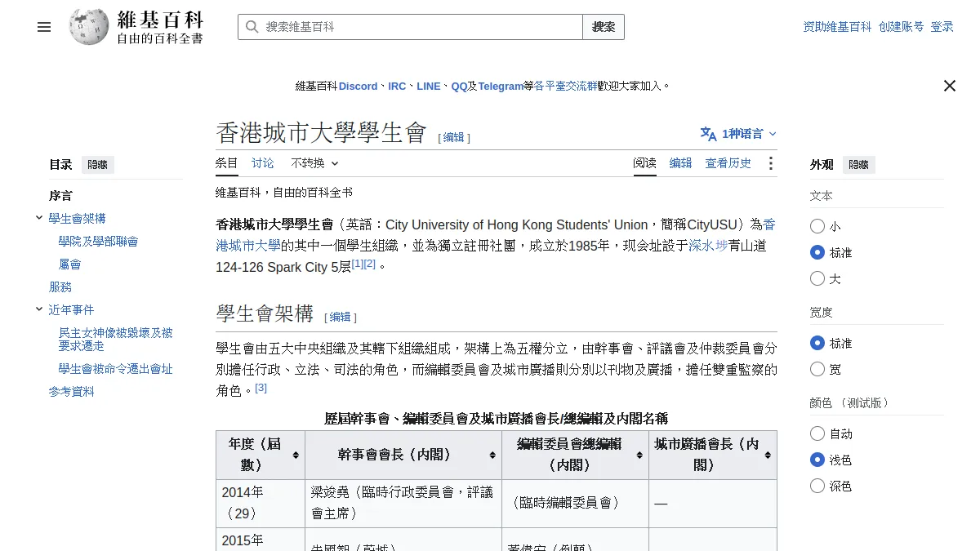Choose automatic color mode 自动
Image resolution: width=980 pixels, height=551 pixels.
tap(817, 433)
